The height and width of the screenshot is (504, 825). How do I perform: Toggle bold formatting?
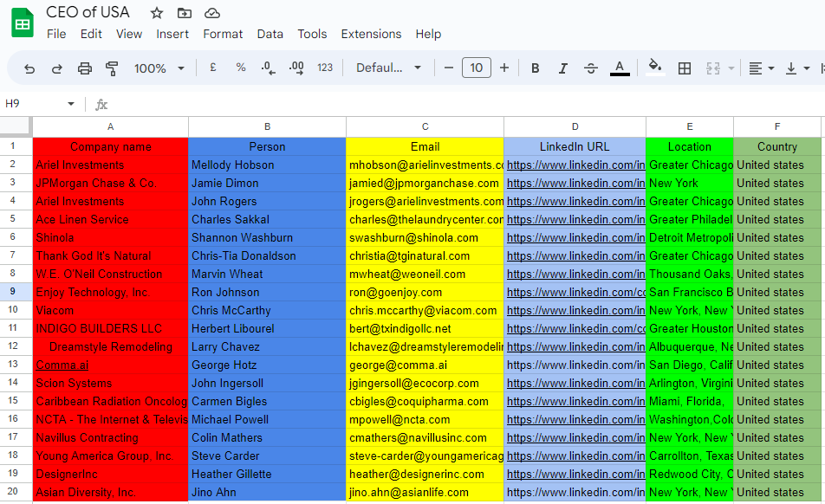pos(535,68)
